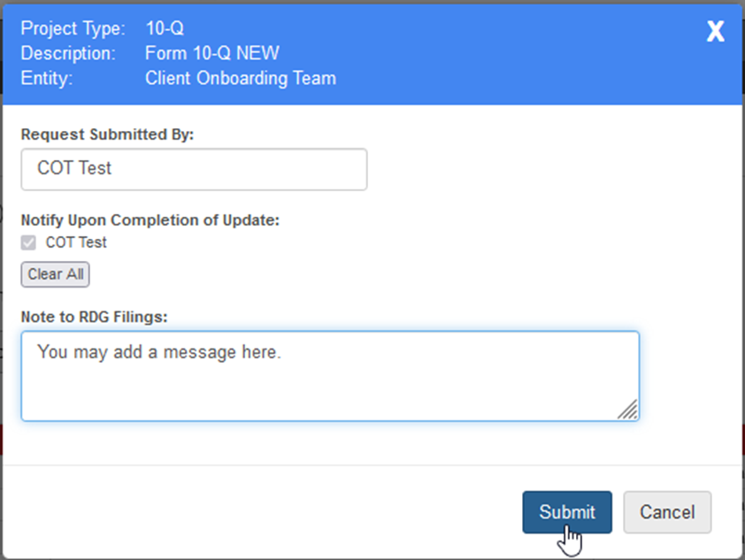
Task: Click the empty blue header bar area
Action: 513,53
